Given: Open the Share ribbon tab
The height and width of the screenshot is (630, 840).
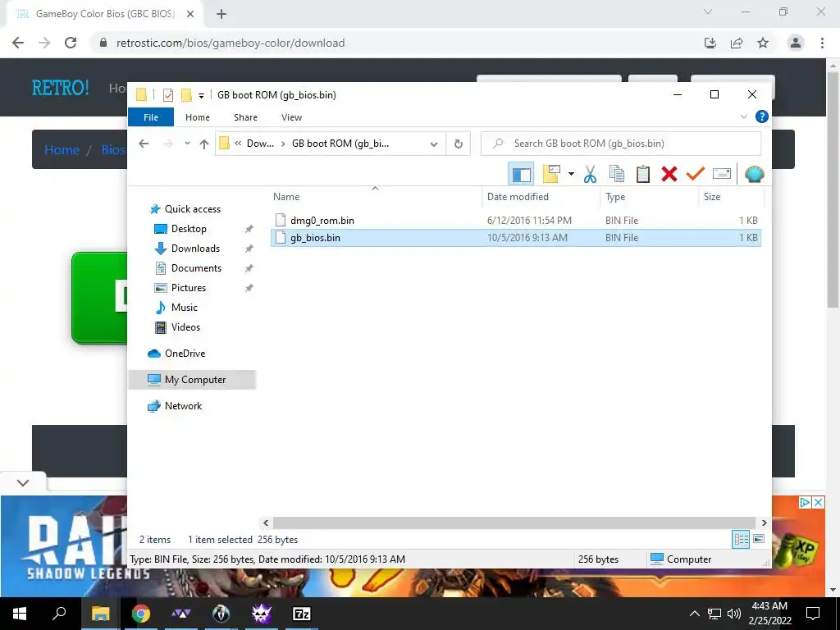Looking at the screenshot, I should click(245, 117).
